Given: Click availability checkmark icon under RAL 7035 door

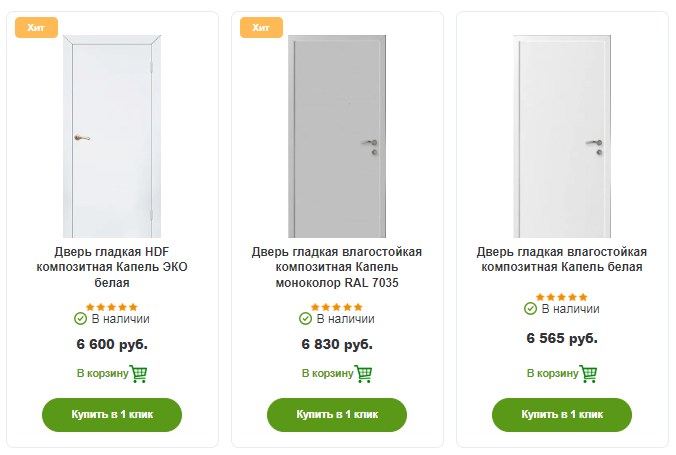Looking at the screenshot, I should [x=306, y=319].
